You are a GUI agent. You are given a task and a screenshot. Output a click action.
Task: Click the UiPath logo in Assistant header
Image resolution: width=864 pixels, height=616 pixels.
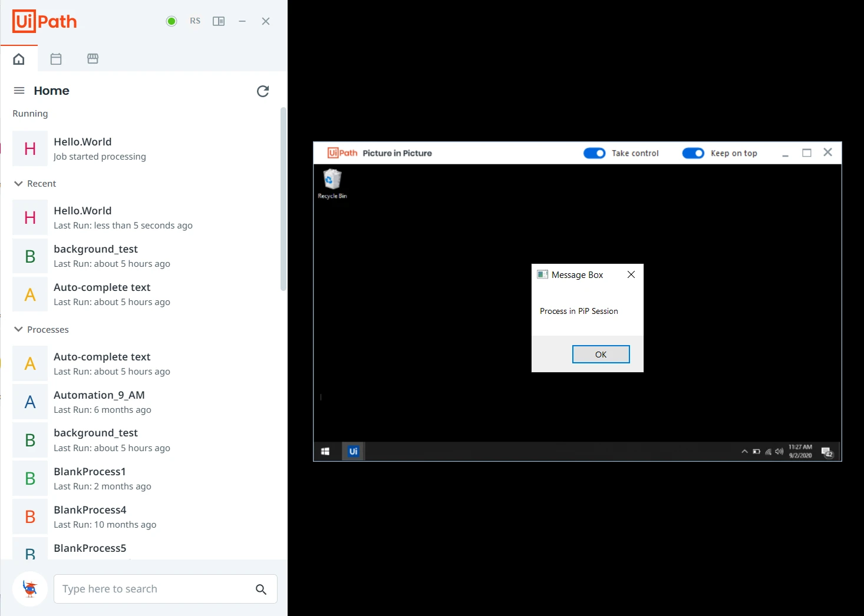coord(45,21)
